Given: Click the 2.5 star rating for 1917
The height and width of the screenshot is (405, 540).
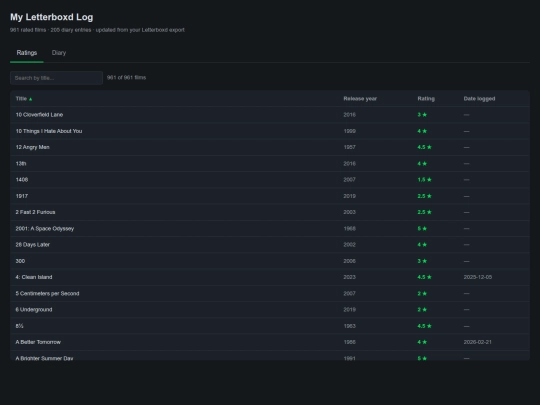Looking at the screenshot, I should pyautogui.click(x=424, y=196).
